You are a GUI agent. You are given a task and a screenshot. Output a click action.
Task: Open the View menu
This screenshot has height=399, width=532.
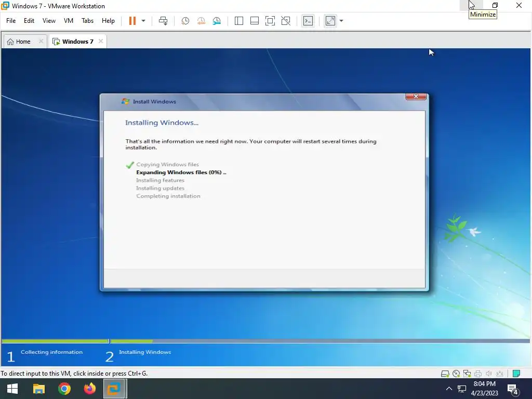click(49, 21)
